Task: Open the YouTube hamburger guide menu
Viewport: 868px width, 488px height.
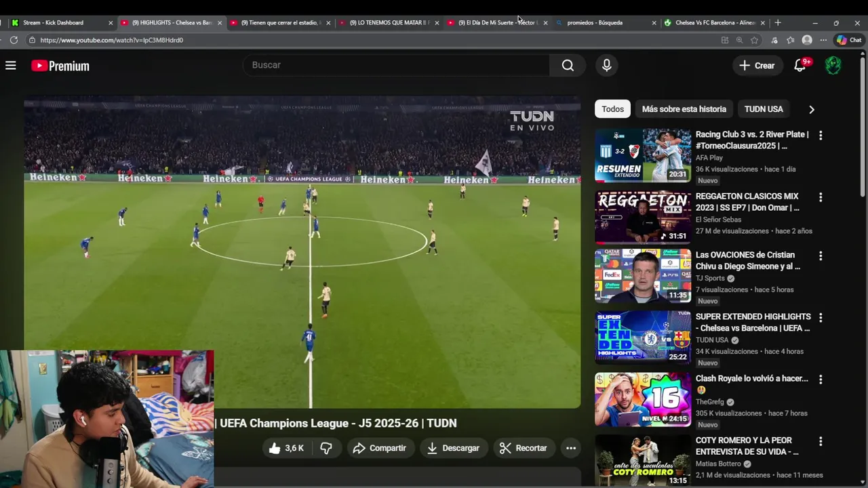Action: [x=11, y=66]
